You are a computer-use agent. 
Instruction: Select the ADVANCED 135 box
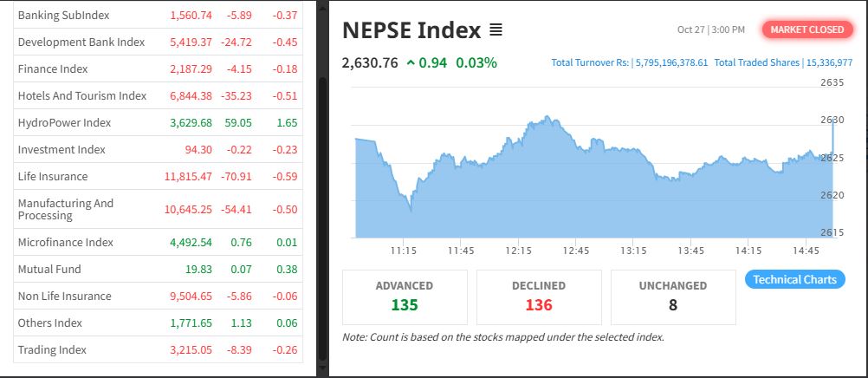tap(405, 297)
